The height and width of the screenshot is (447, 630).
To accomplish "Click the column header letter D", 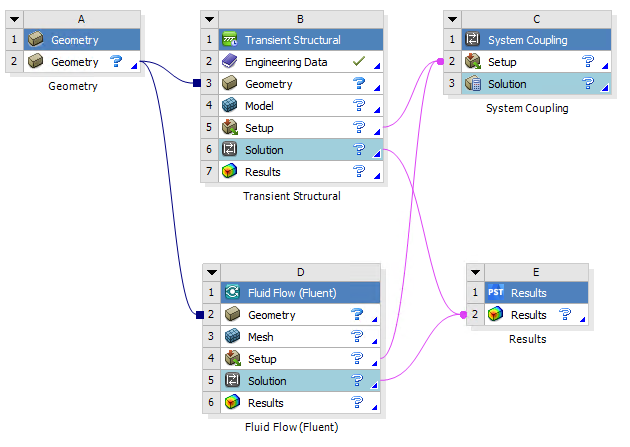I will pyautogui.click(x=301, y=272).
